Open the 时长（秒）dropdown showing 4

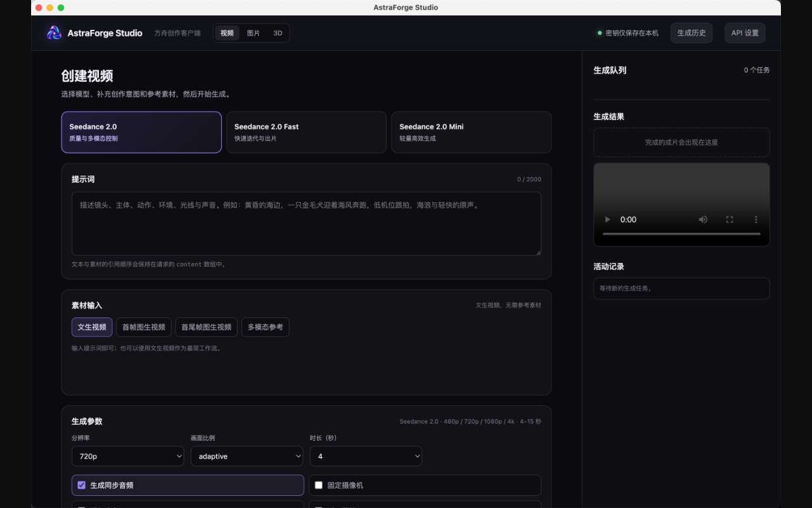[366, 456]
